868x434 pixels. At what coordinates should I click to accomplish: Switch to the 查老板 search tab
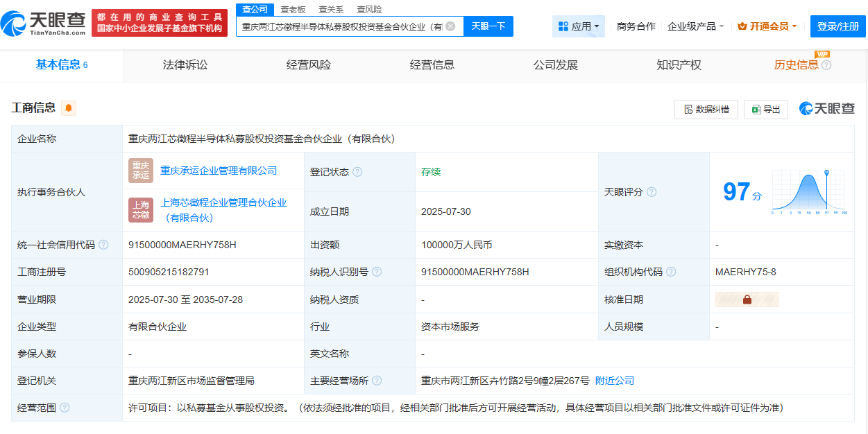(x=293, y=10)
